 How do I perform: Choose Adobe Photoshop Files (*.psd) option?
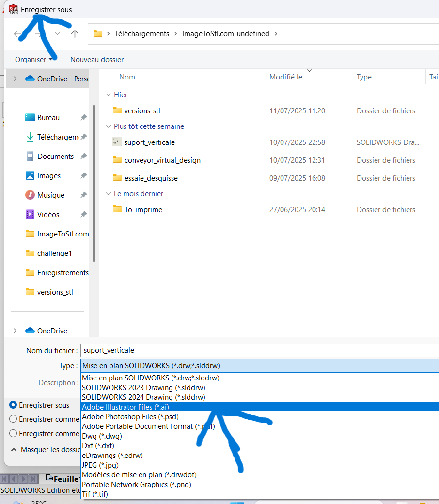260,417
